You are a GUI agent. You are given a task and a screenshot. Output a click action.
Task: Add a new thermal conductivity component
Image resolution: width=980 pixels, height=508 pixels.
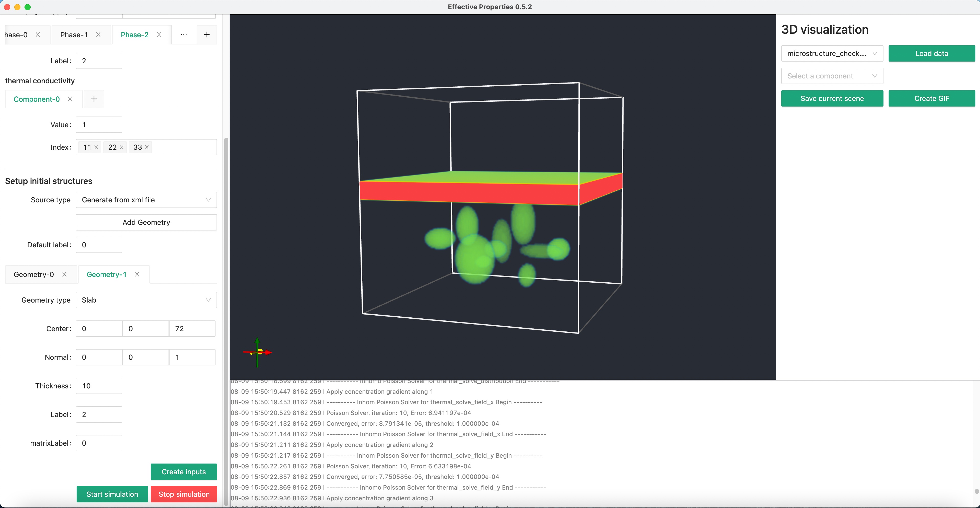[94, 99]
